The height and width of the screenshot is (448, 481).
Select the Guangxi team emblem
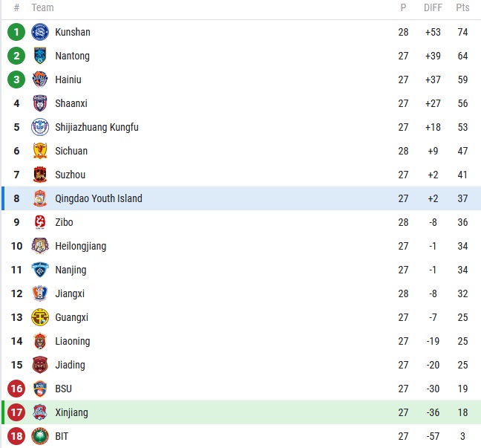[40, 317]
